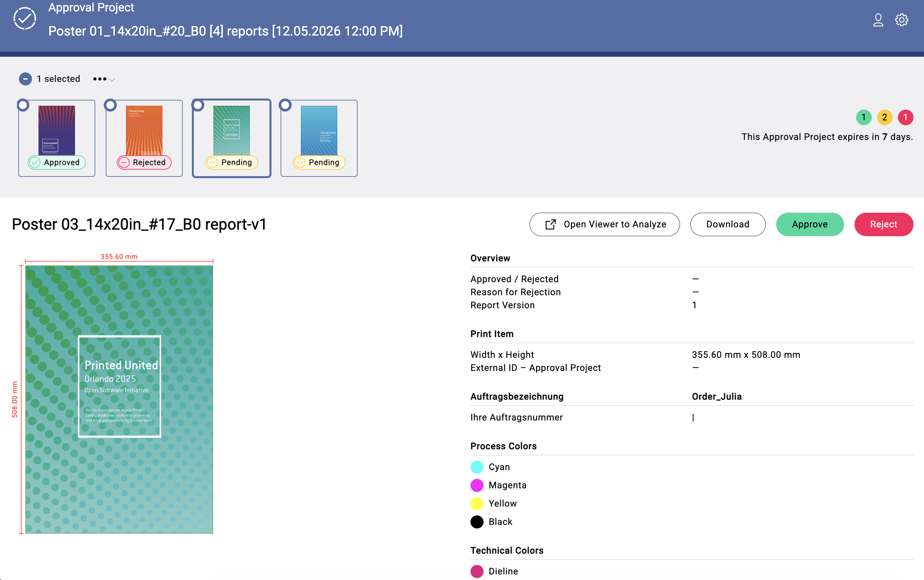Click the 'Process Colors' section heading
This screenshot has width=924, height=580.
point(503,446)
